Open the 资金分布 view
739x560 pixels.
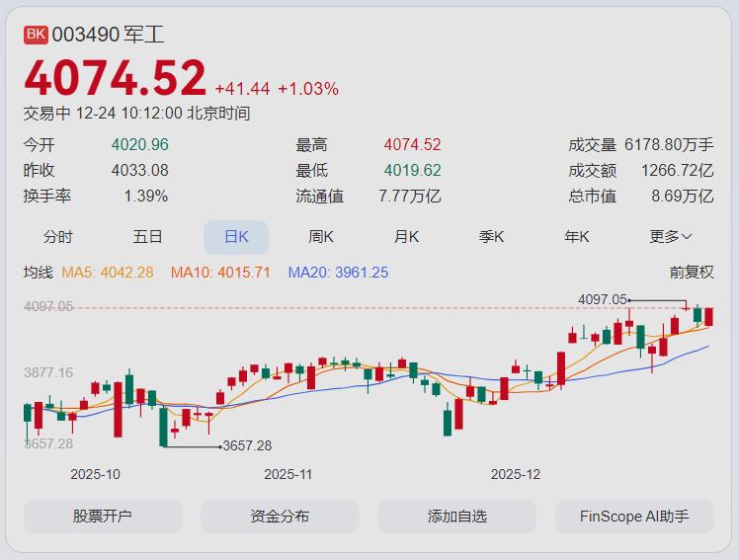point(280,516)
